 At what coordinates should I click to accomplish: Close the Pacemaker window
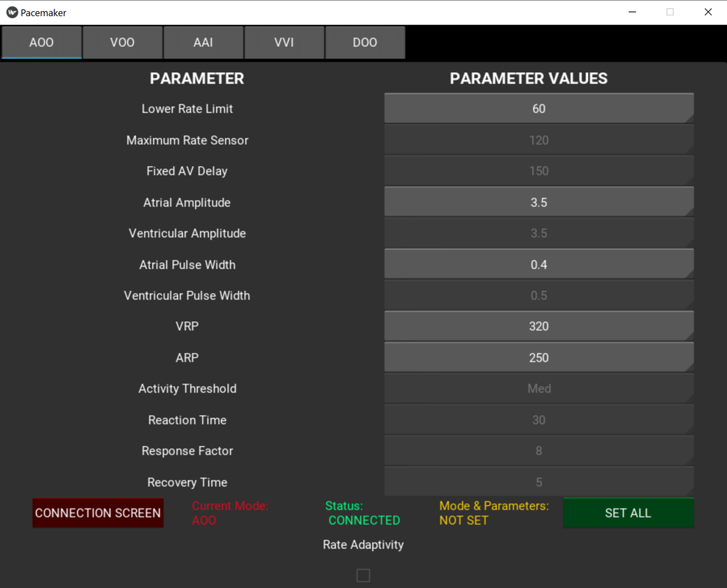(708, 12)
